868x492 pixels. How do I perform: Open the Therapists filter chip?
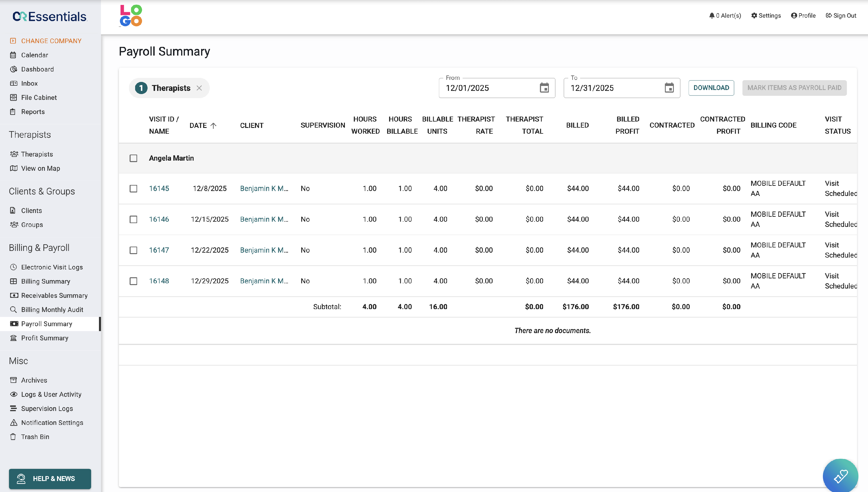point(170,88)
